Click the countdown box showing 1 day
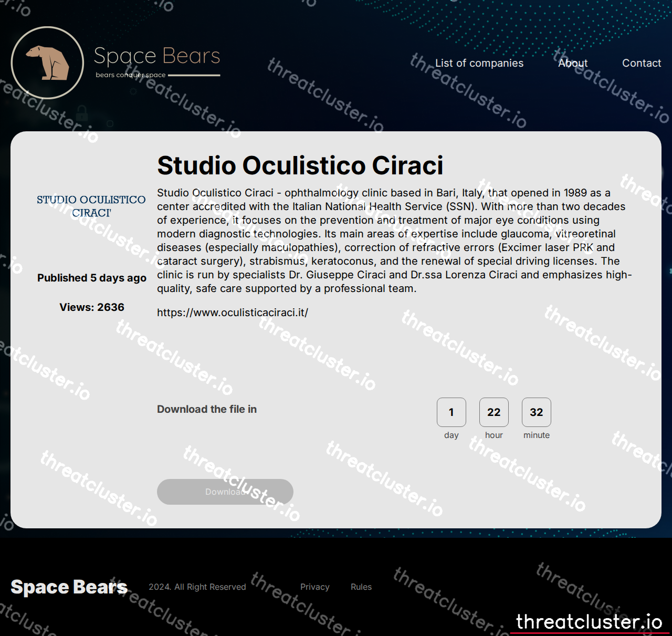 (451, 412)
